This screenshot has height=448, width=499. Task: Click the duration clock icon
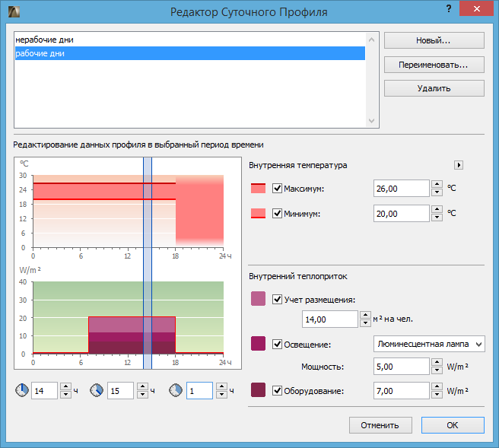tap(176, 390)
